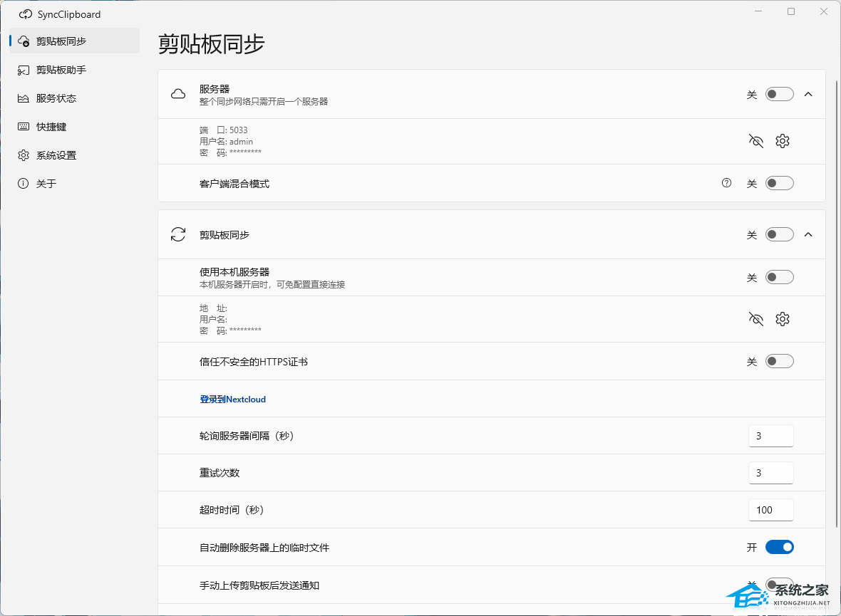The width and height of the screenshot is (841, 616).
Task: Go to 服务状态 page in the sidebar
Action: click(56, 98)
